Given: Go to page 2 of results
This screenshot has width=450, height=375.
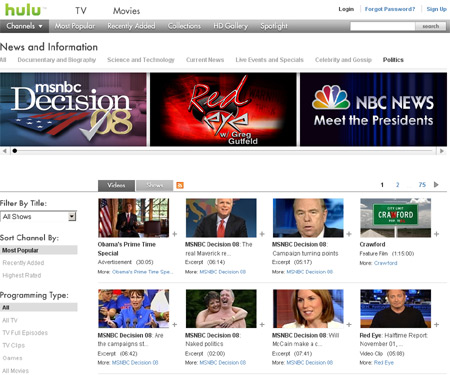Looking at the screenshot, I should coord(397,185).
